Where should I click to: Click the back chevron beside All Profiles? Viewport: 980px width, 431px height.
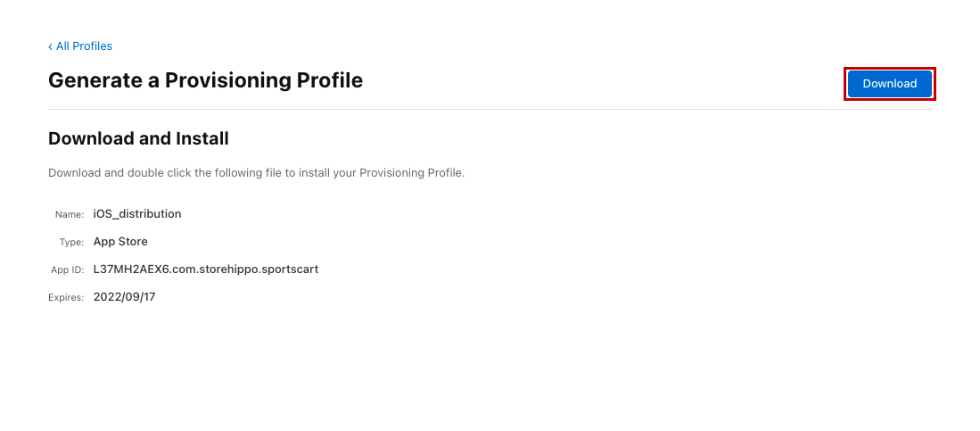tap(51, 46)
